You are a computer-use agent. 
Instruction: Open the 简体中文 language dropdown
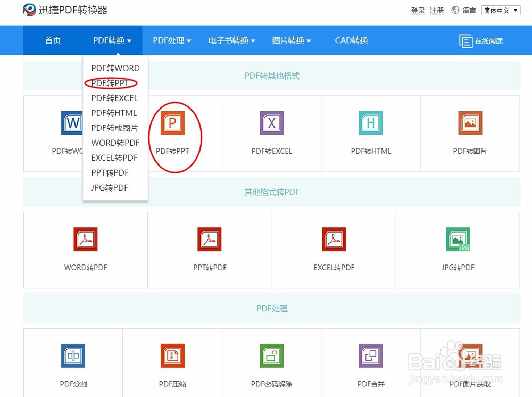click(501, 11)
